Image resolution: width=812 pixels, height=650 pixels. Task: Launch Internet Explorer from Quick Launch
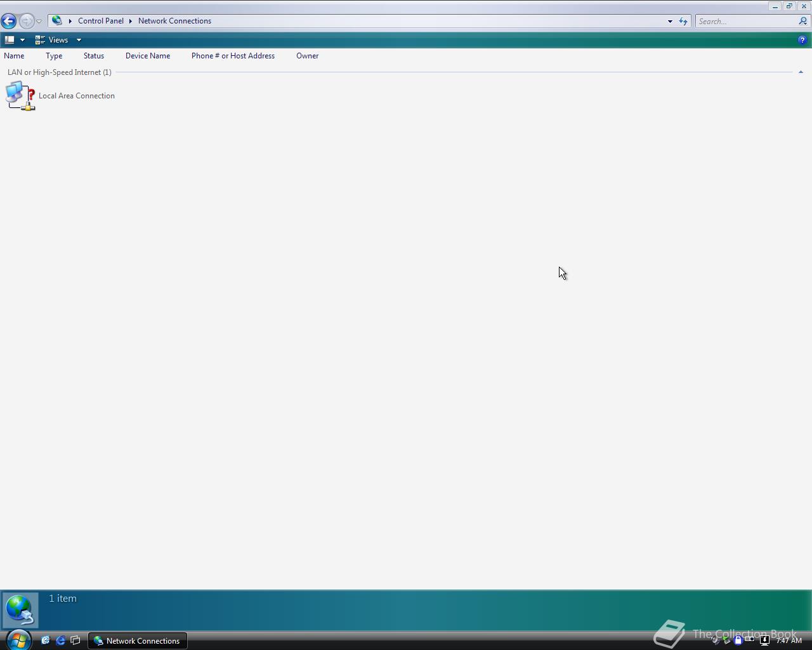(61, 640)
